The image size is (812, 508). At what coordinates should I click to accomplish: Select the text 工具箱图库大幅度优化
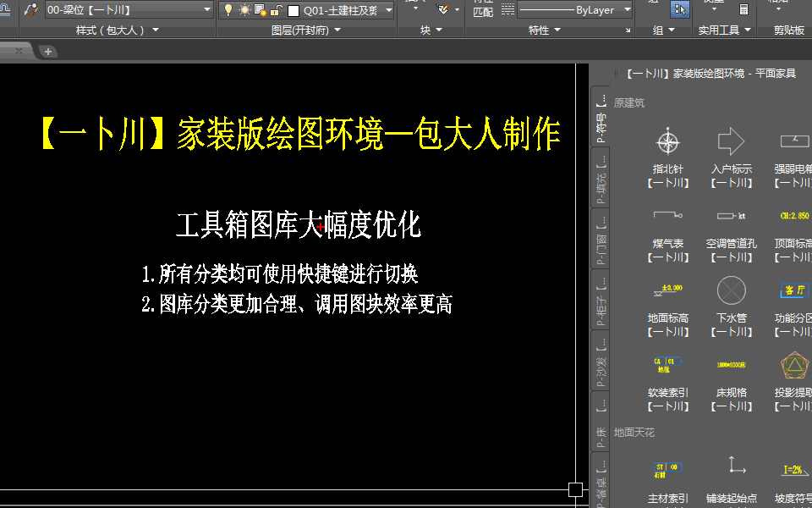[x=299, y=224]
